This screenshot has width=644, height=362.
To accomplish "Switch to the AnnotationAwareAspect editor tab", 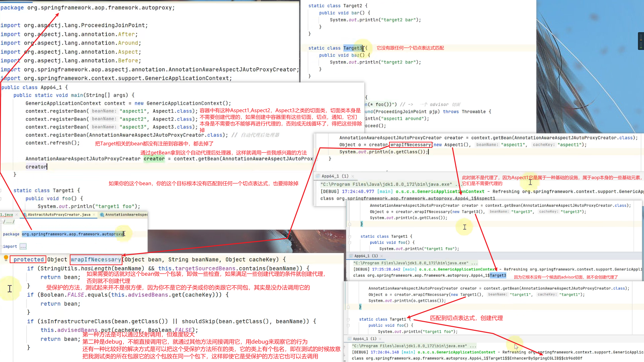I will click(x=126, y=215).
